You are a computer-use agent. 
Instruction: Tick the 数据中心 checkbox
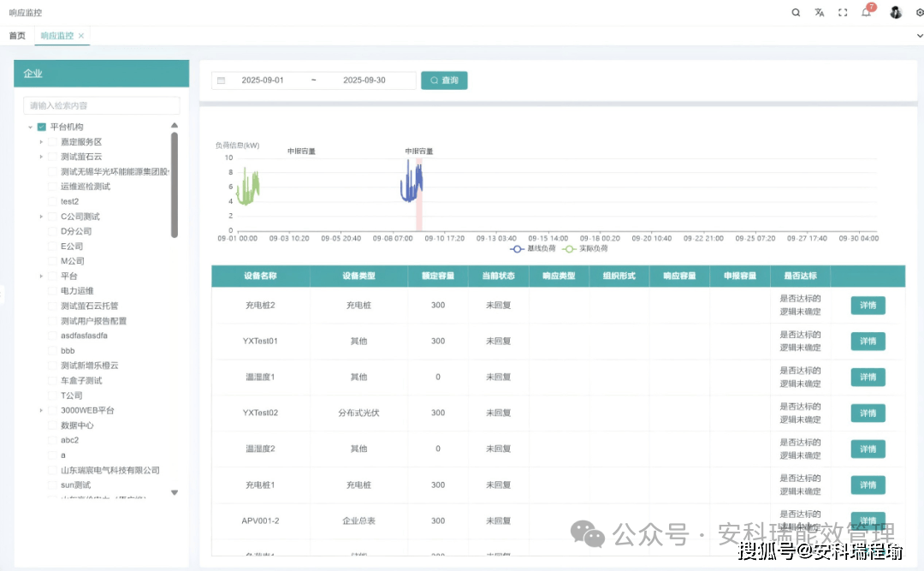pos(52,425)
